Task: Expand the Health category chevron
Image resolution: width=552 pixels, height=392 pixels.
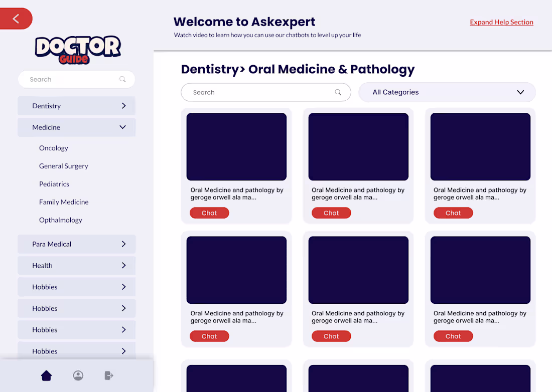Action: pyautogui.click(x=123, y=265)
